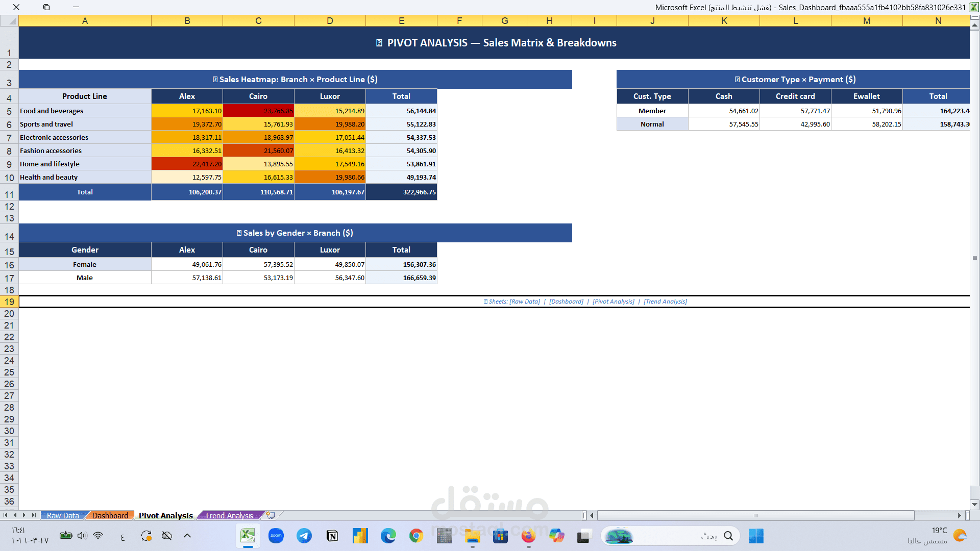This screenshot has height=551, width=980.
Task: Click the Windows taskbar search box
Action: pos(684,536)
